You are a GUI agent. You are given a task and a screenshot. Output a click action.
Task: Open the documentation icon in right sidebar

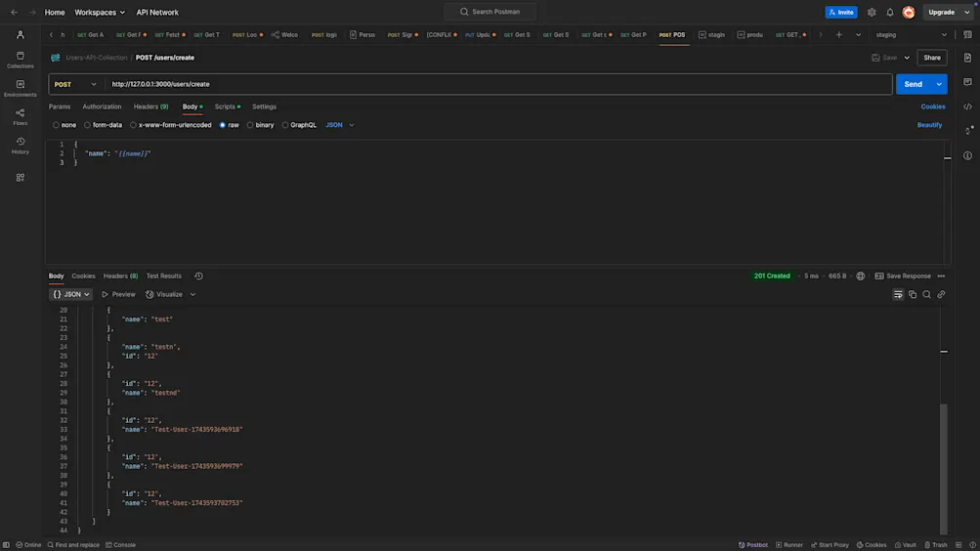[967, 58]
